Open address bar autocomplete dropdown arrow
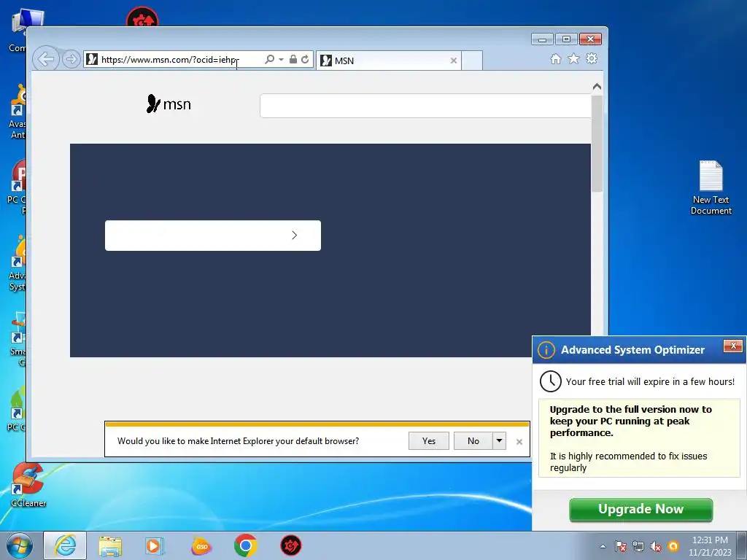This screenshot has width=747, height=560. [281, 59]
